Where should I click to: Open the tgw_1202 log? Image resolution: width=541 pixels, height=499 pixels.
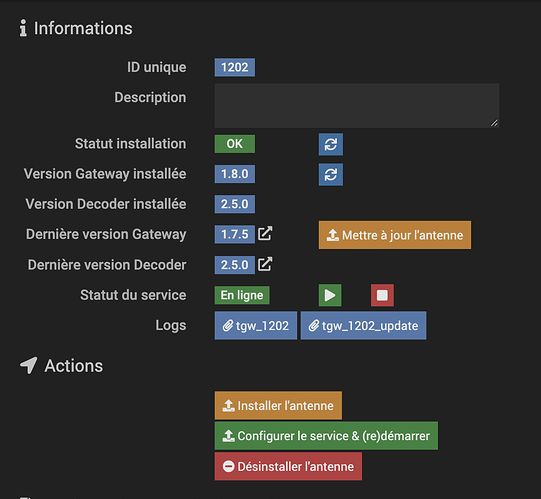click(x=255, y=325)
